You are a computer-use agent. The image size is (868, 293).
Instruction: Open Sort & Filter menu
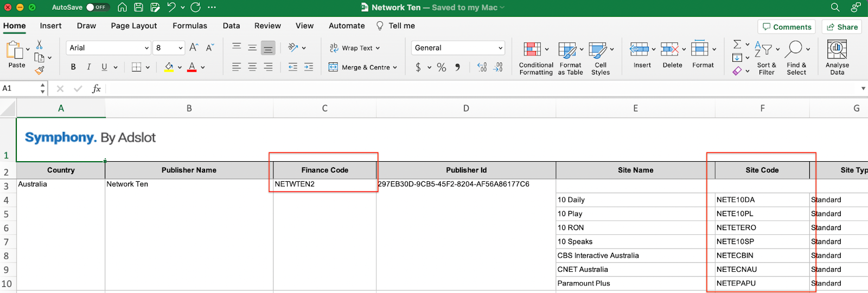pyautogui.click(x=767, y=59)
